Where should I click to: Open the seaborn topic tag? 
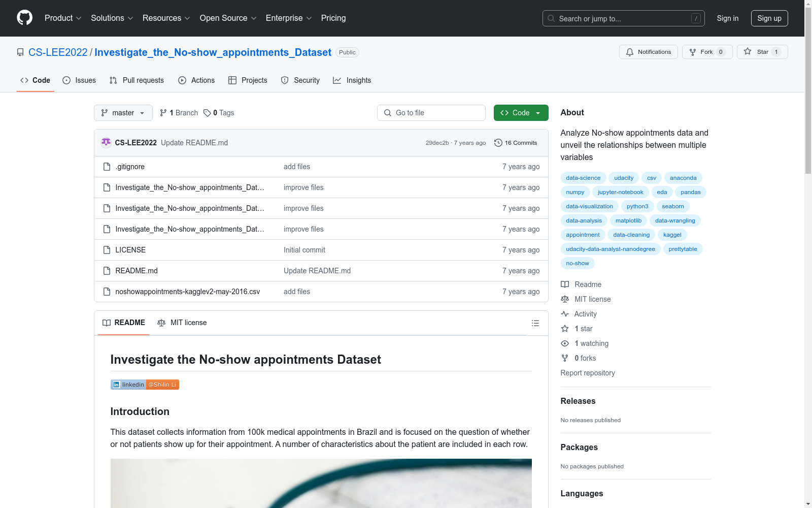[673, 206]
